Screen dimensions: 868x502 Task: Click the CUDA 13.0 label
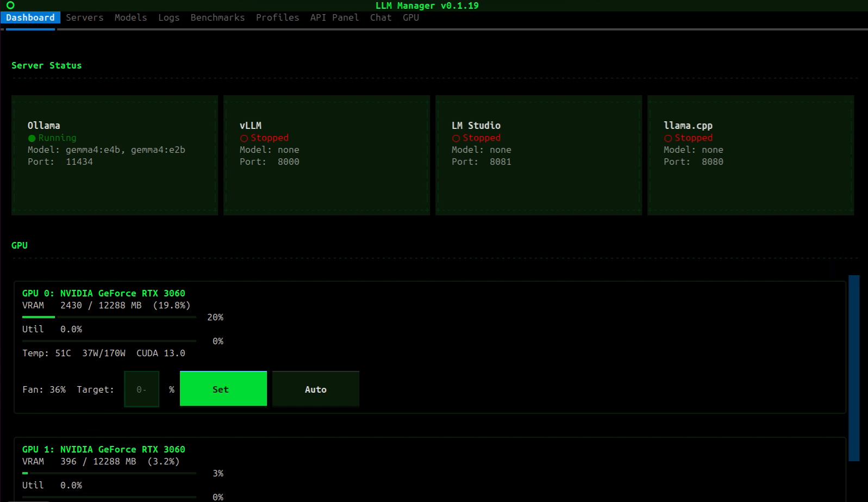[161, 353]
